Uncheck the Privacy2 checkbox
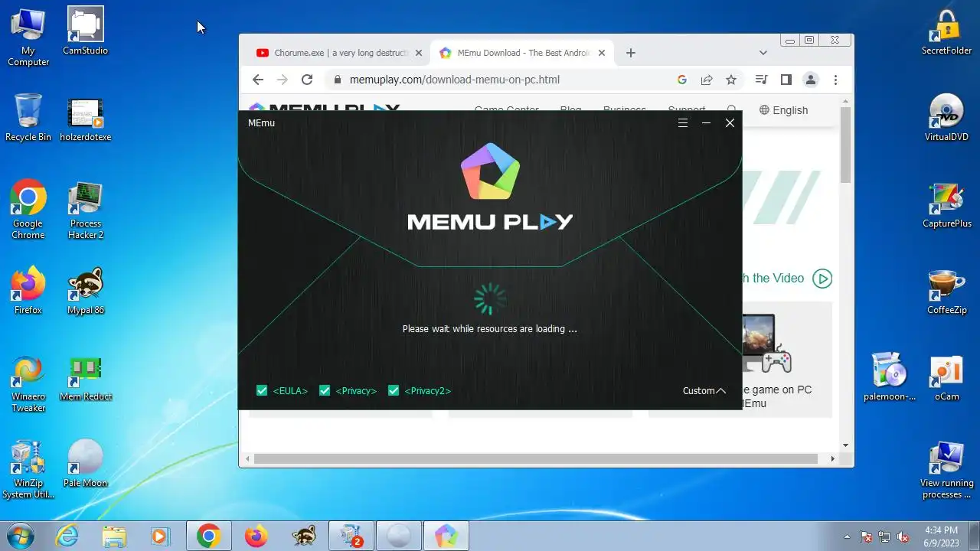 (x=394, y=390)
